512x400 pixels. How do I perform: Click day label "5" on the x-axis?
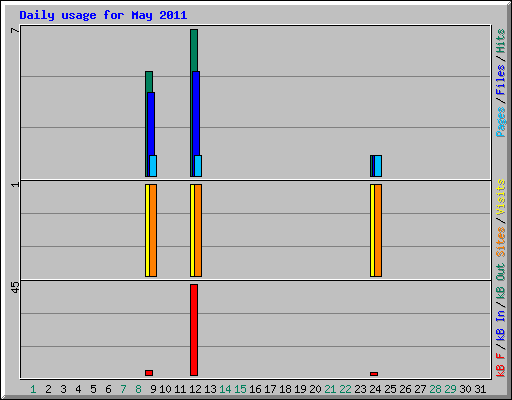[93, 389]
